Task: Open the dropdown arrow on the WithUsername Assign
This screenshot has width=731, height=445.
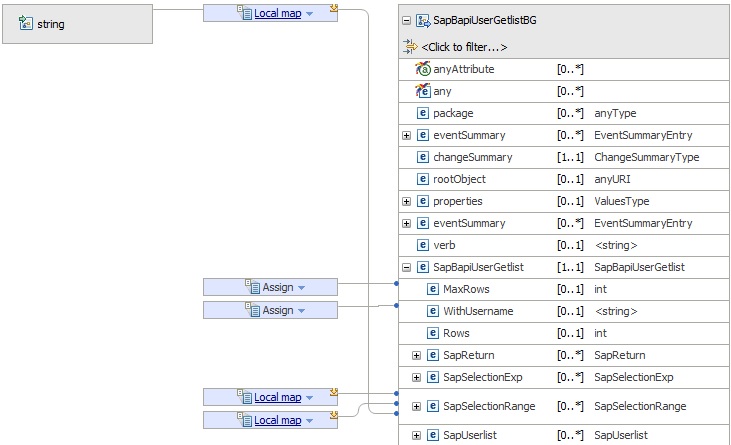Action: point(302,311)
